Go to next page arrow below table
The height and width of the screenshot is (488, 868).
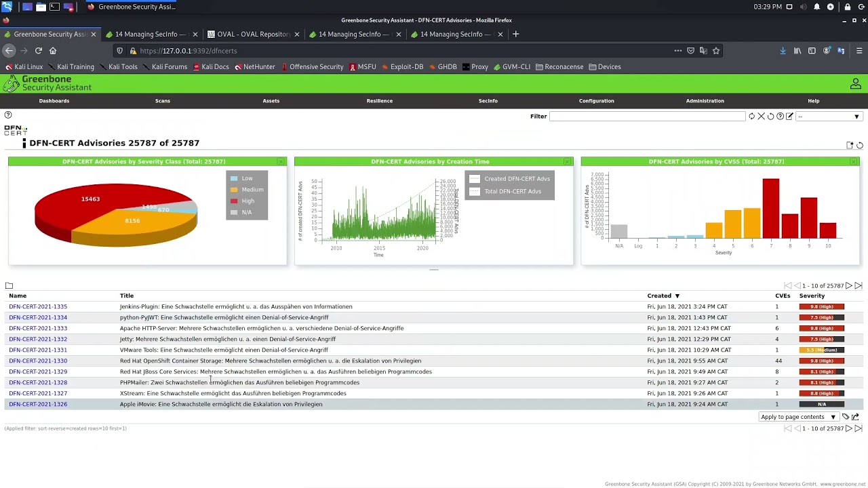(x=848, y=428)
